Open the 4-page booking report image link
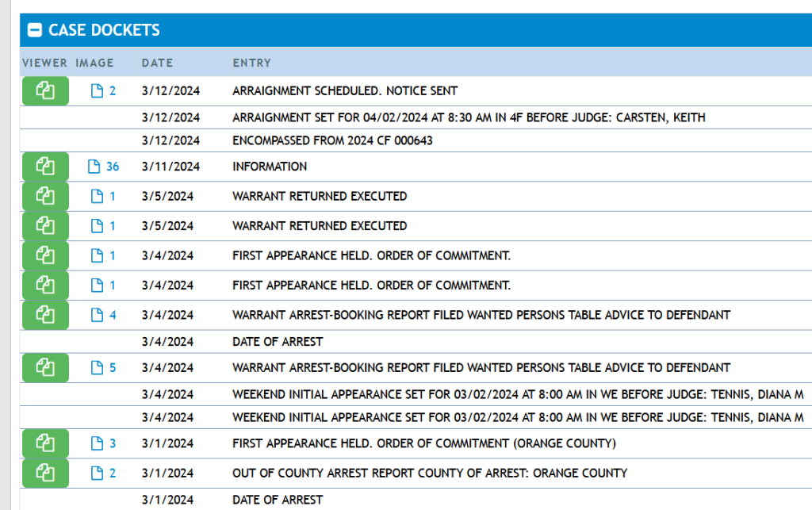 pos(105,316)
